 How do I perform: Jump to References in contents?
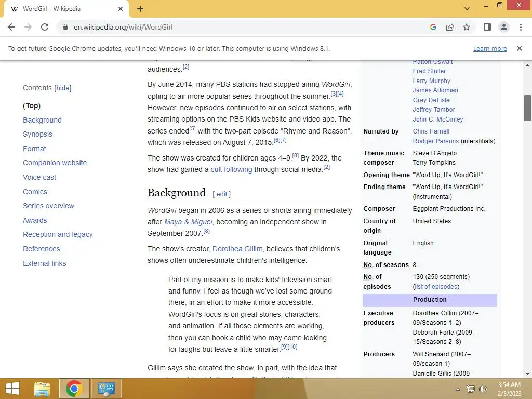pyautogui.click(x=42, y=249)
